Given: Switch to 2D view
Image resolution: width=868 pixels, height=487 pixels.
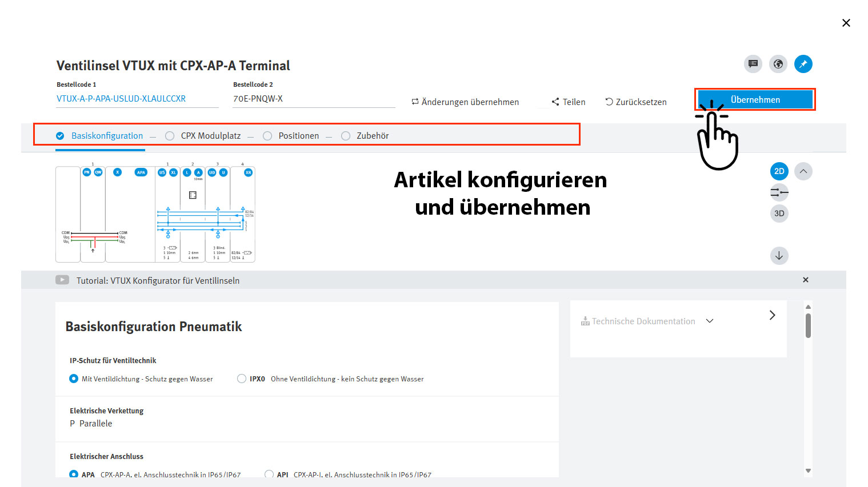Looking at the screenshot, I should [779, 171].
